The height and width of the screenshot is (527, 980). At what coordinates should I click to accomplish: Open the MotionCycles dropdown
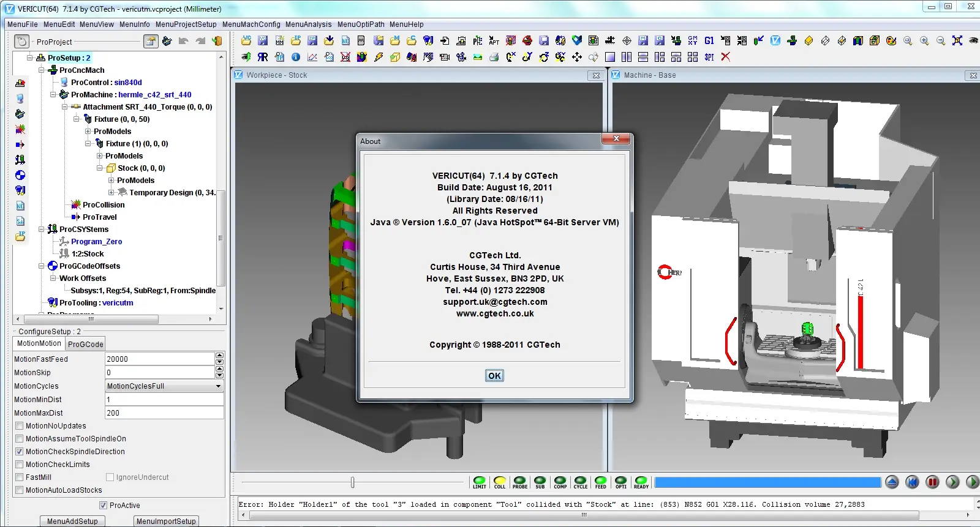point(164,386)
